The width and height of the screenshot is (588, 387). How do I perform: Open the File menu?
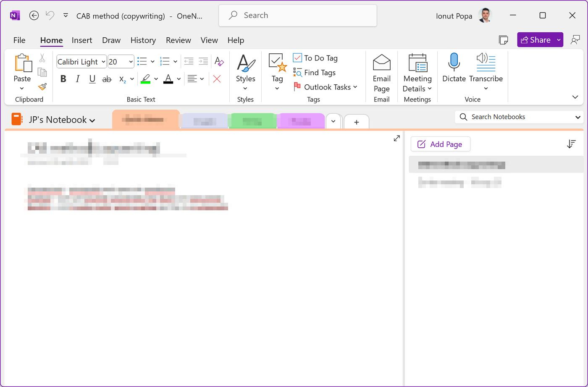[19, 40]
